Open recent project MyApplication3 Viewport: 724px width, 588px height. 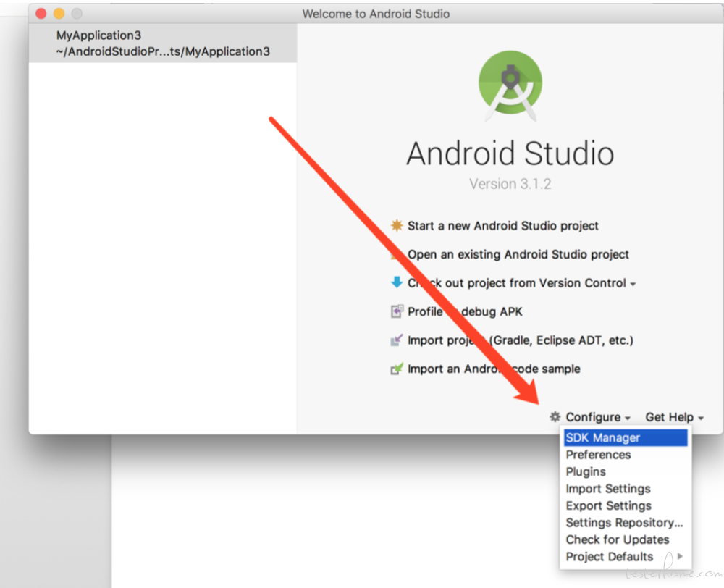162,43
